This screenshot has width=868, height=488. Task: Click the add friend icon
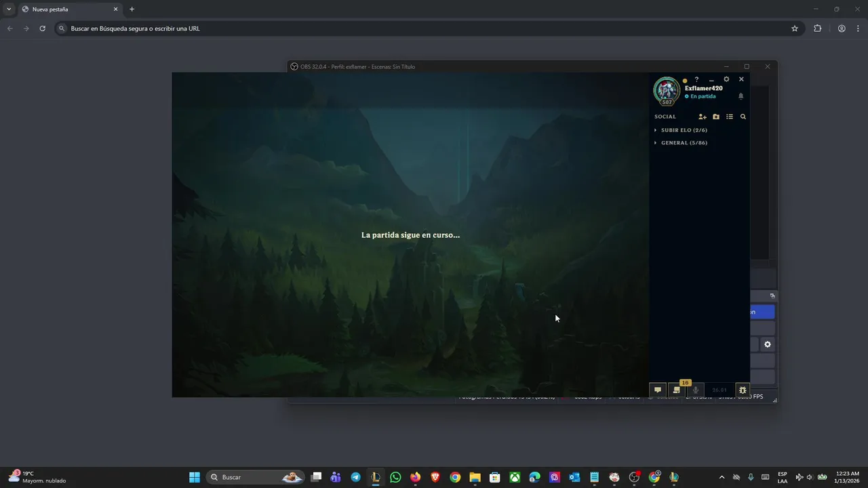(703, 117)
